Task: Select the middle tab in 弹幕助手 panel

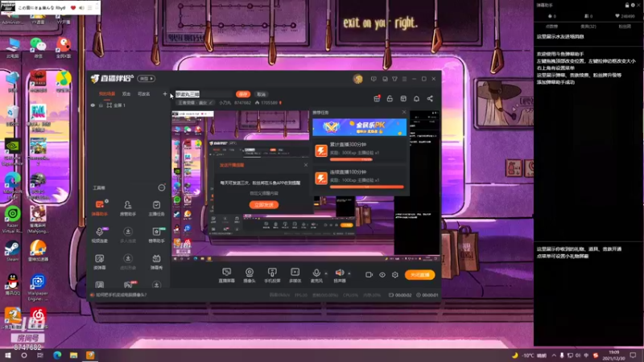Action: 588,27
